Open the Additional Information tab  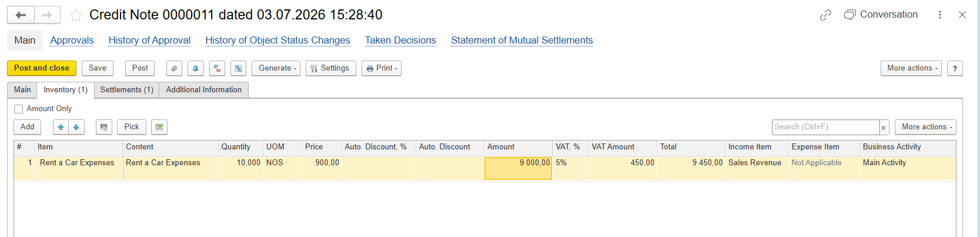(x=203, y=90)
